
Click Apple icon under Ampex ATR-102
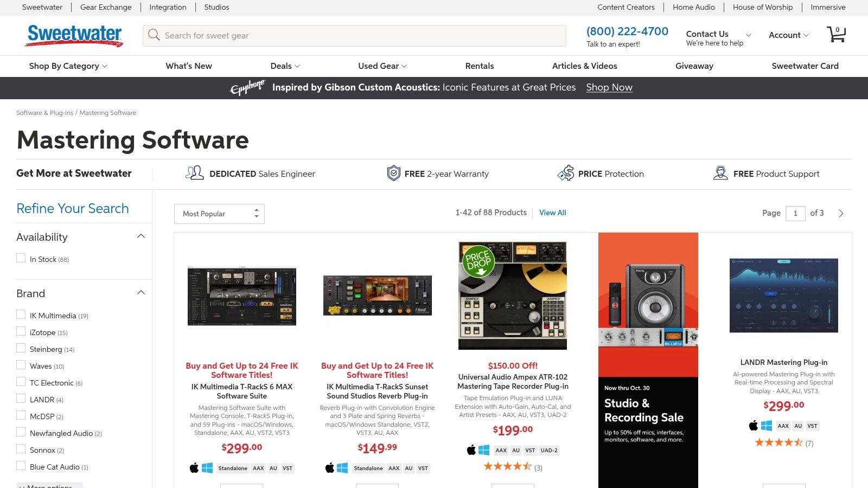point(471,450)
